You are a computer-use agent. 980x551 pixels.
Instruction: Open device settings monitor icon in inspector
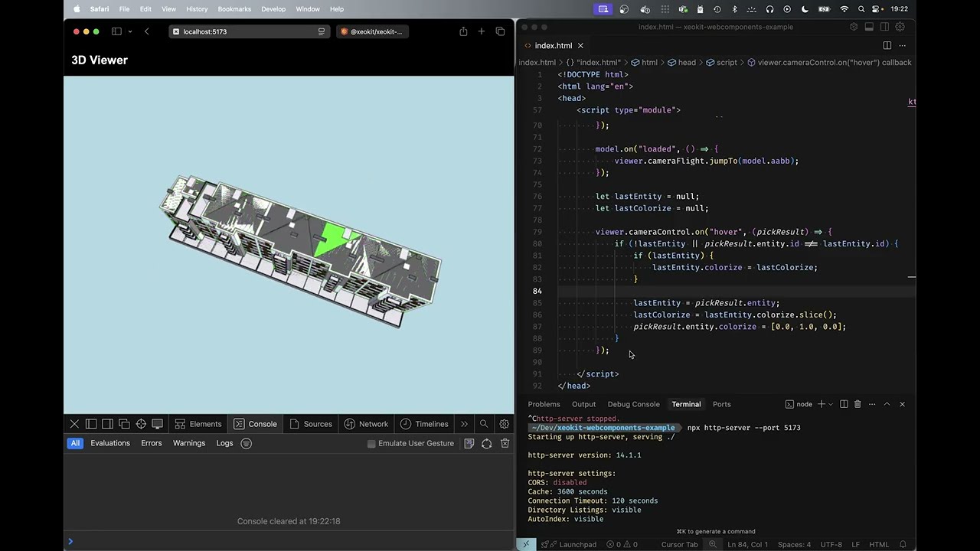(x=157, y=424)
